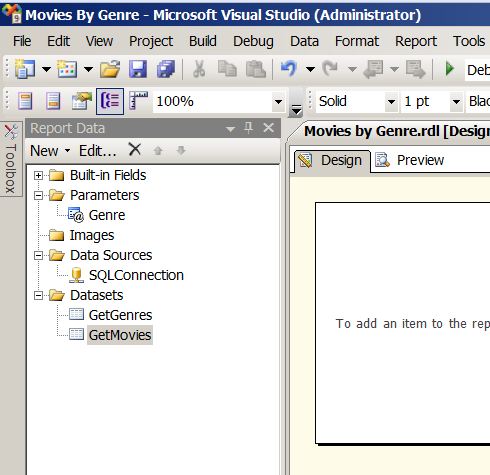490x475 pixels.
Task: Click the Cut scissors icon
Action: [x=199, y=69]
